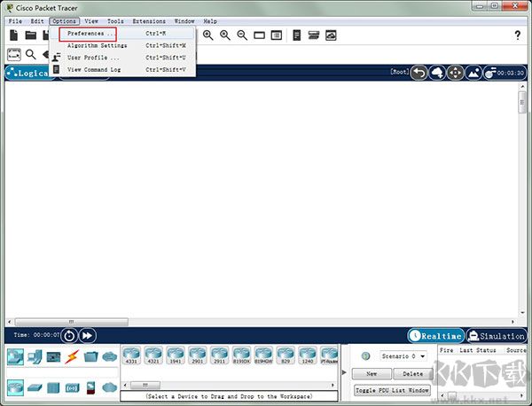Switch to Realtime mode

coord(435,336)
